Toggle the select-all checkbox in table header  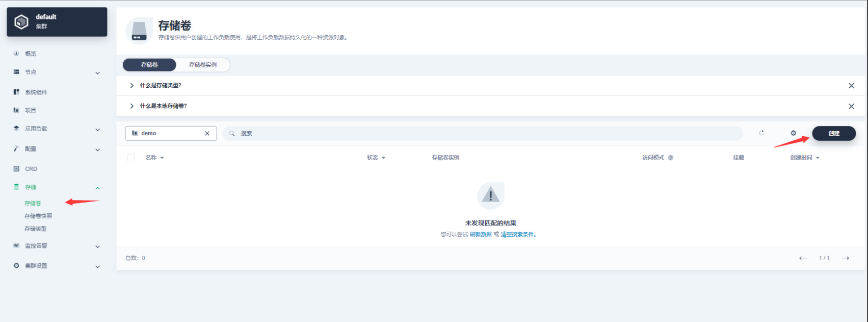(131, 158)
